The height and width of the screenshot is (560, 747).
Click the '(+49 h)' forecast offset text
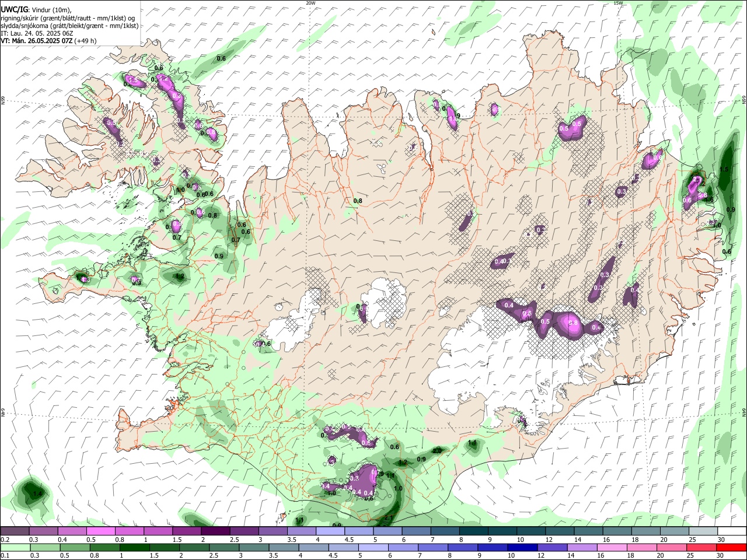coord(86,41)
